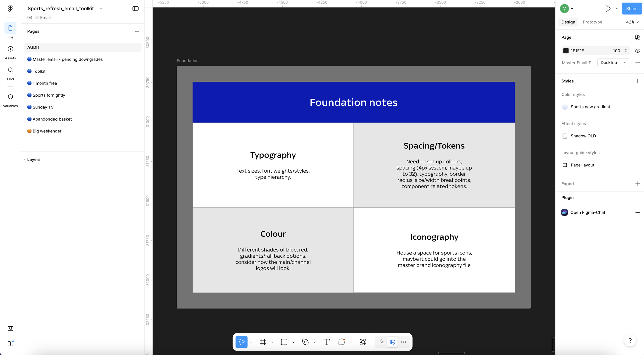The width and height of the screenshot is (644, 355).
Task: Open the Actions components tool
Action: [363, 342]
